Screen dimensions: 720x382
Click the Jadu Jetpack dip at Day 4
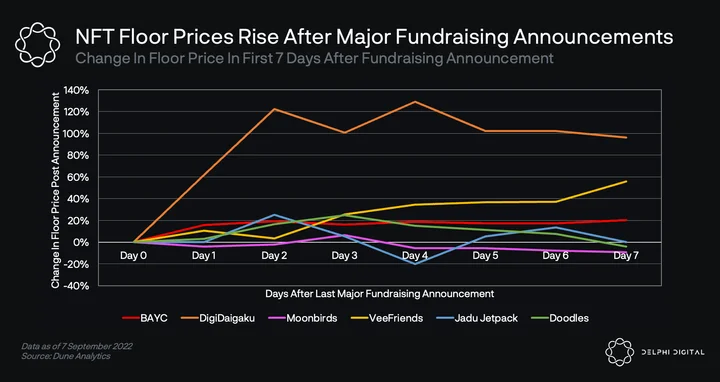[x=415, y=264]
